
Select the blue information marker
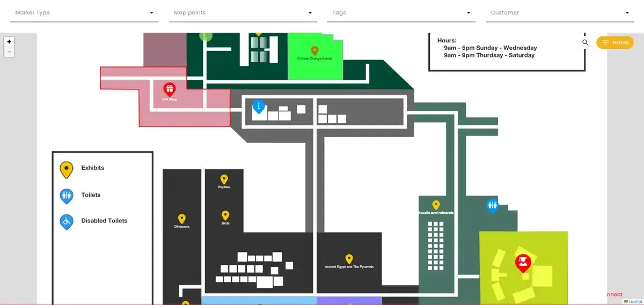click(x=259, y=107)
